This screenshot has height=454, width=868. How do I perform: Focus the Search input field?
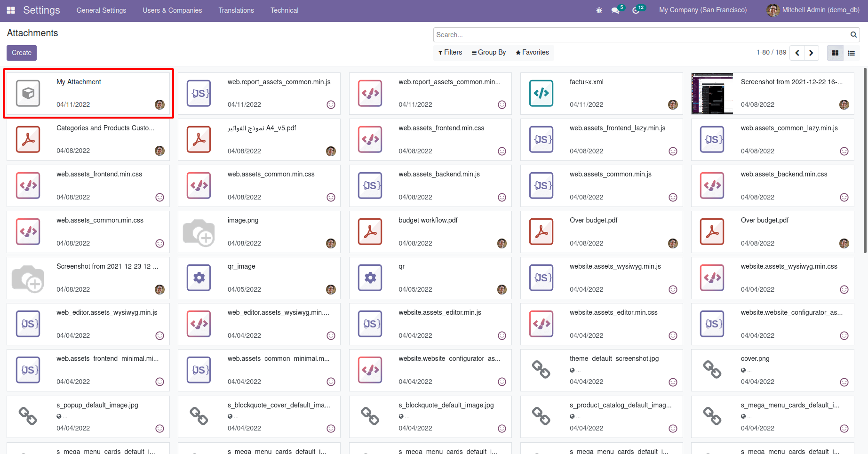pyautogui.click(x=642, y=35)
